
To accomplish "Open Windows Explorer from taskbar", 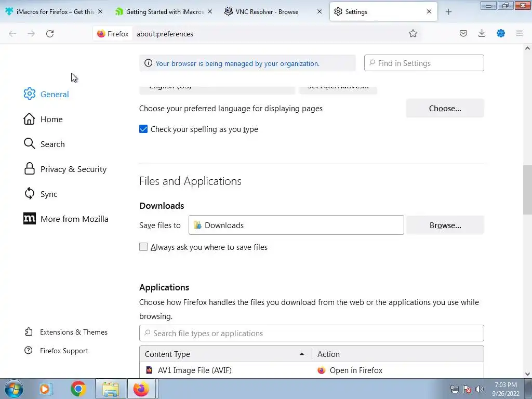I will [x=111, y=389].
